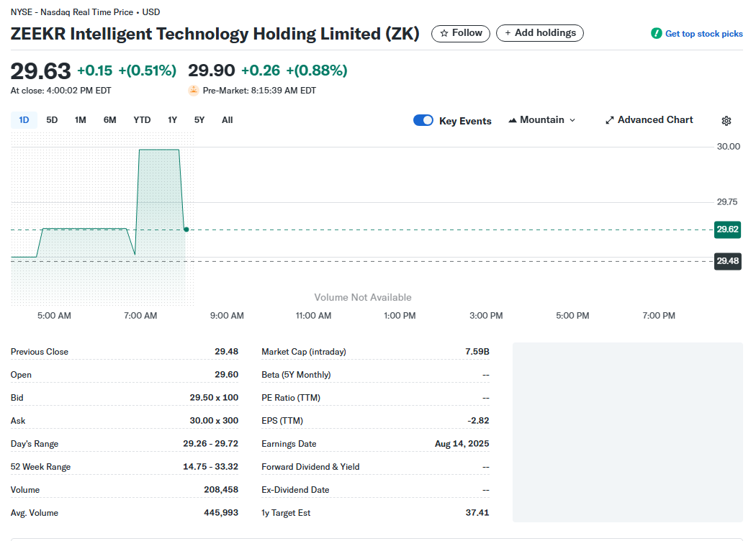
Task: Open chart settings gear icon
Action: 726,121
